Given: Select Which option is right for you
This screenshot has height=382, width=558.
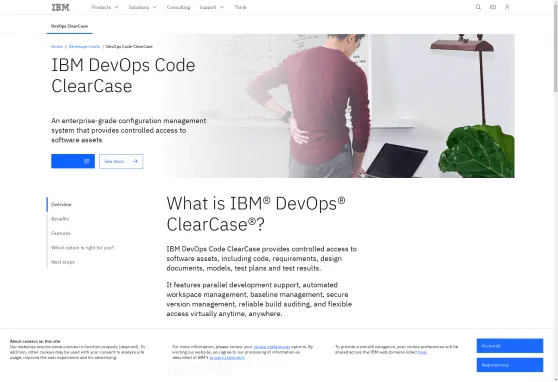Looking at the screenshot, I should (82, 247).
